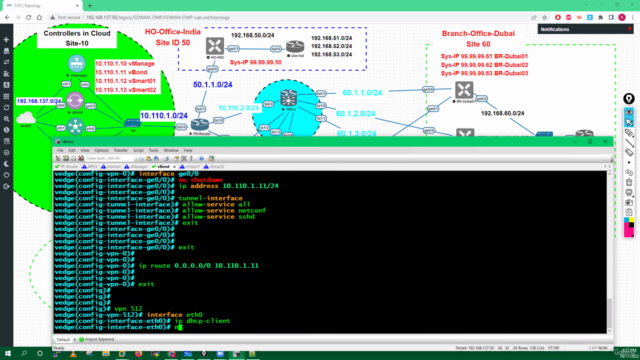
Task: Open the Transfer menu in vBond window
Action: (121, 150)
